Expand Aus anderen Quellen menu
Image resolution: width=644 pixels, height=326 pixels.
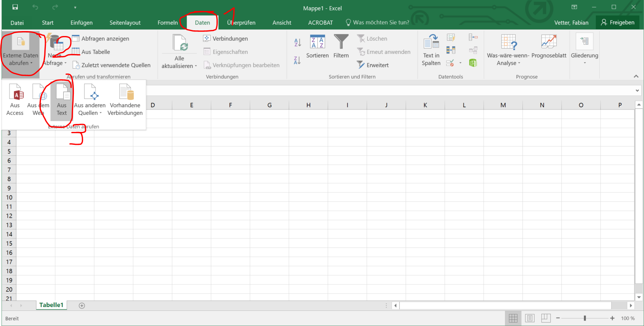(90, 100)
